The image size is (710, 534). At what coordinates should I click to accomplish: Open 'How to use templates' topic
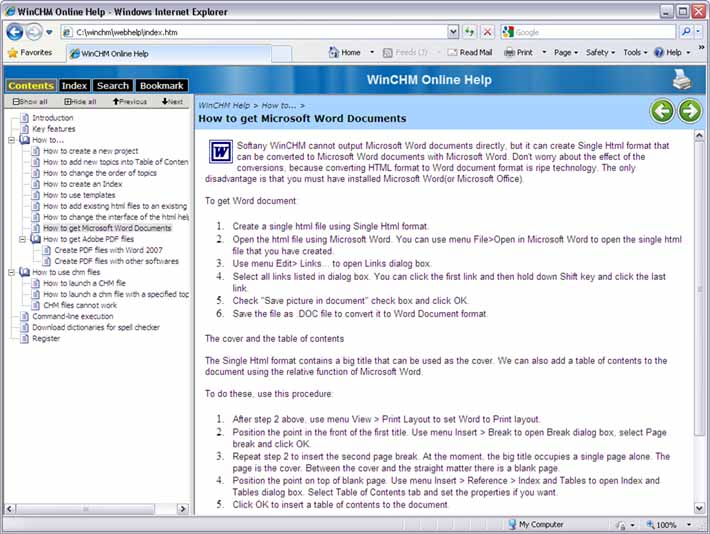87,195
